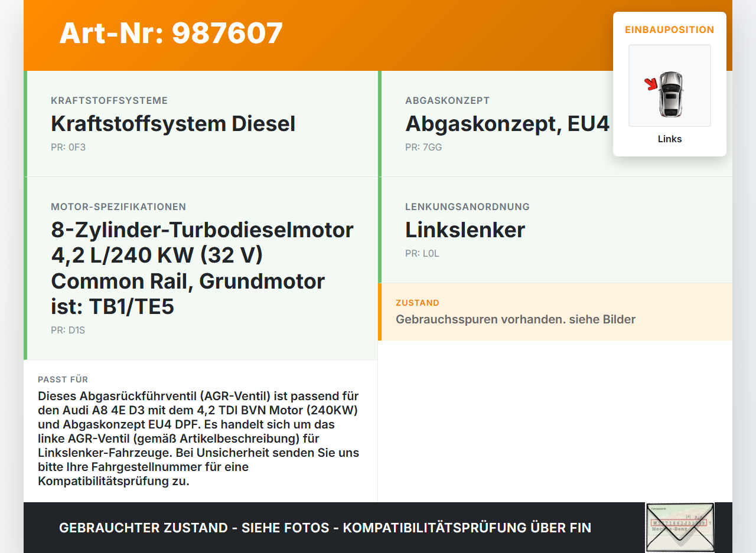
Task: Select the Kraftstoffsystem Diesel title
Action: pos(173,124)
